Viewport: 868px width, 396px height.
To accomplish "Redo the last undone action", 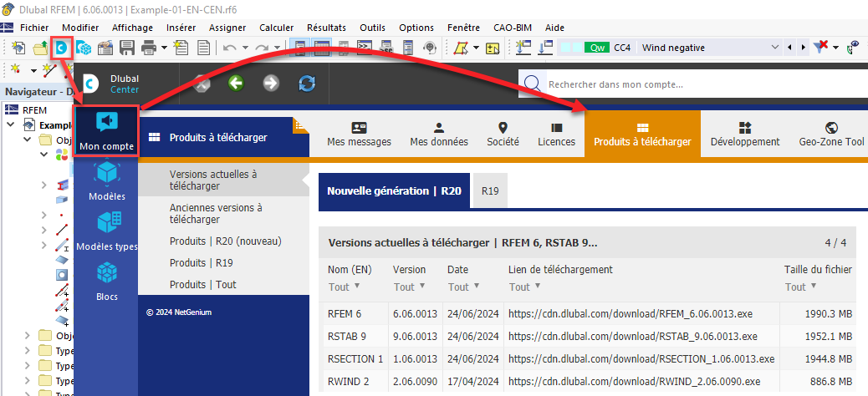I will 261,48.
